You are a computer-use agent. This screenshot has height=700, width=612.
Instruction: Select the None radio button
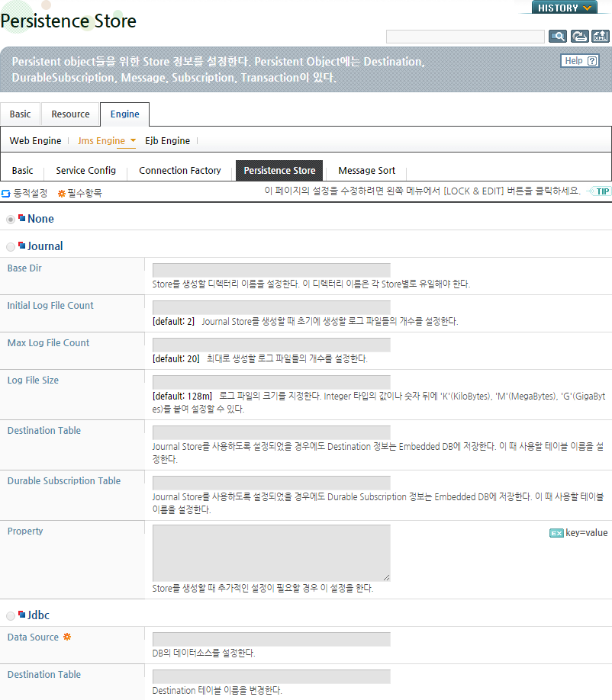click(11, 219)
